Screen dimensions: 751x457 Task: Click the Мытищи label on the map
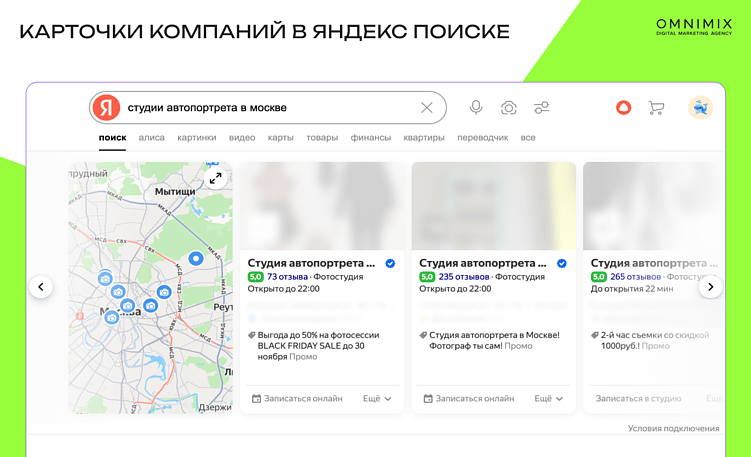click(175, 192)
